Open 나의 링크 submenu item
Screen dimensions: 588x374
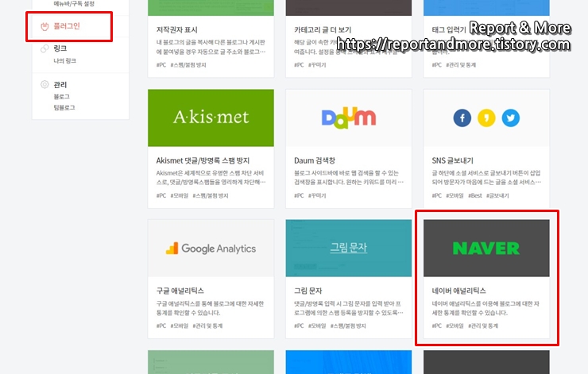64,60
